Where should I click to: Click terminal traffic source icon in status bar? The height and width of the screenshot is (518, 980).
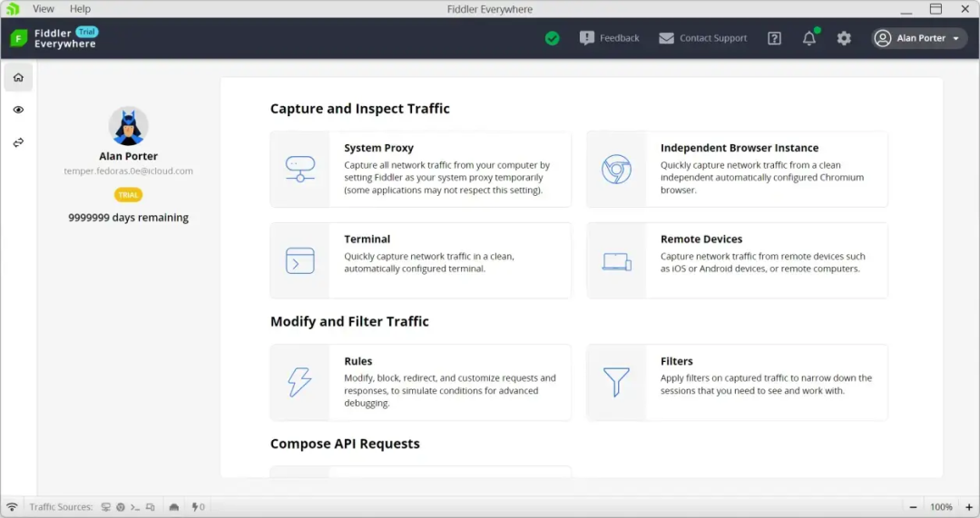pos(135,507)
